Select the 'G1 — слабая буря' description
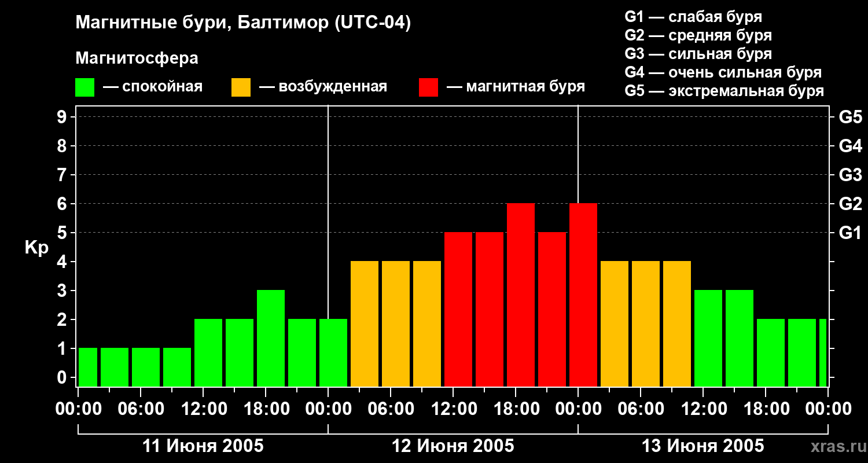868x463 pixels. [x=693, y=17]
